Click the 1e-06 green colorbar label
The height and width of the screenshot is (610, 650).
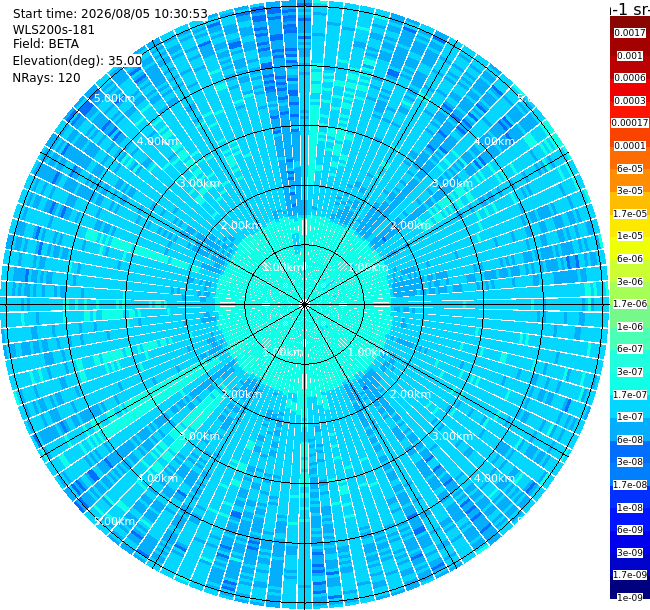pos(630,327)
